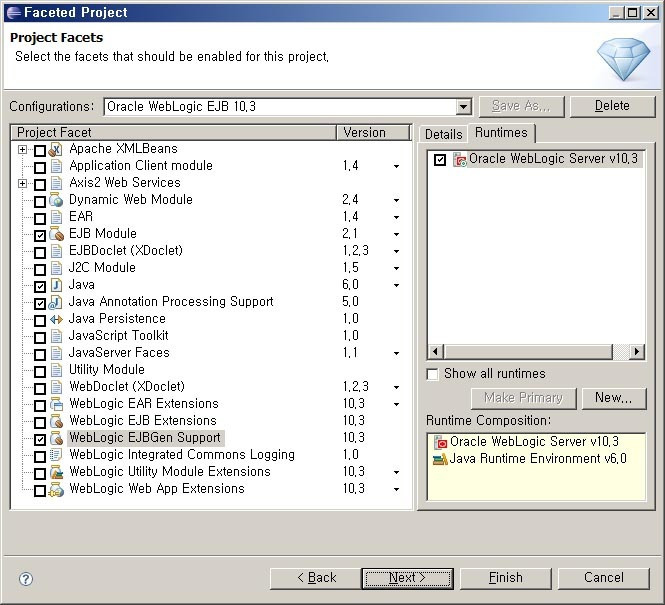
Task: Uncheck the Java facet checkbox
Action: pos(40,287)
